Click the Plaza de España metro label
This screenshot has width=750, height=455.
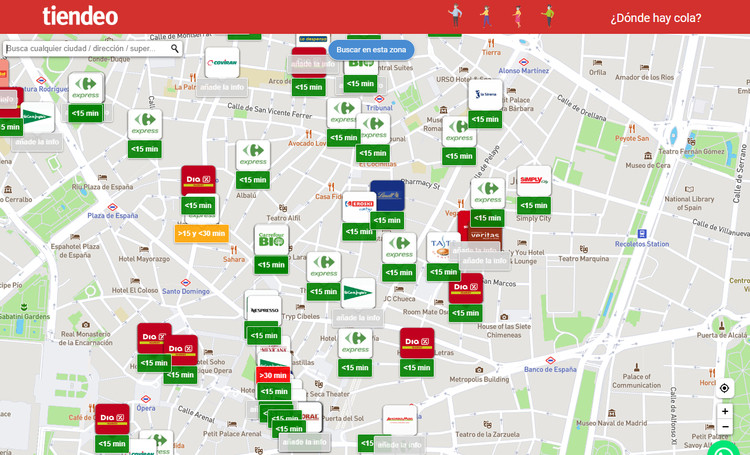(x=112, y=216)
